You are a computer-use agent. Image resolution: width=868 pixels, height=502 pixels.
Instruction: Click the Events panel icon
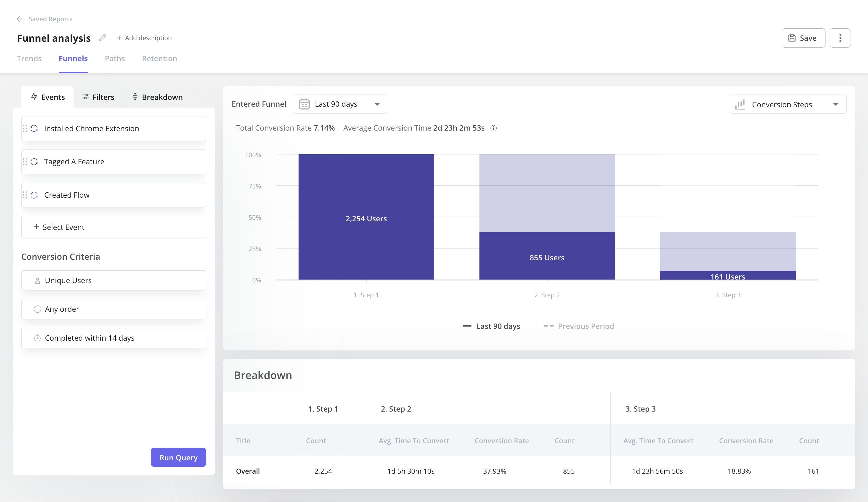[34, 96]
